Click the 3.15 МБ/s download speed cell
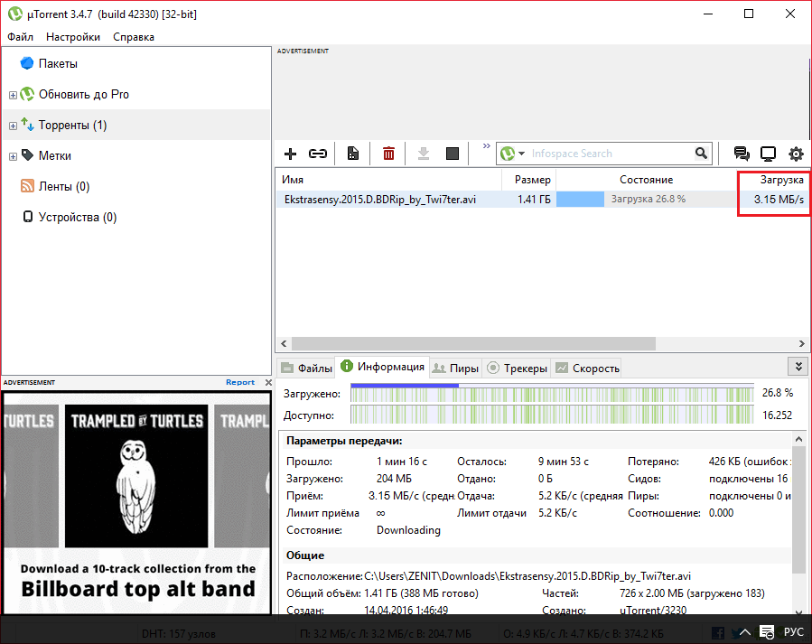The image size is (812, 644). 779,200
